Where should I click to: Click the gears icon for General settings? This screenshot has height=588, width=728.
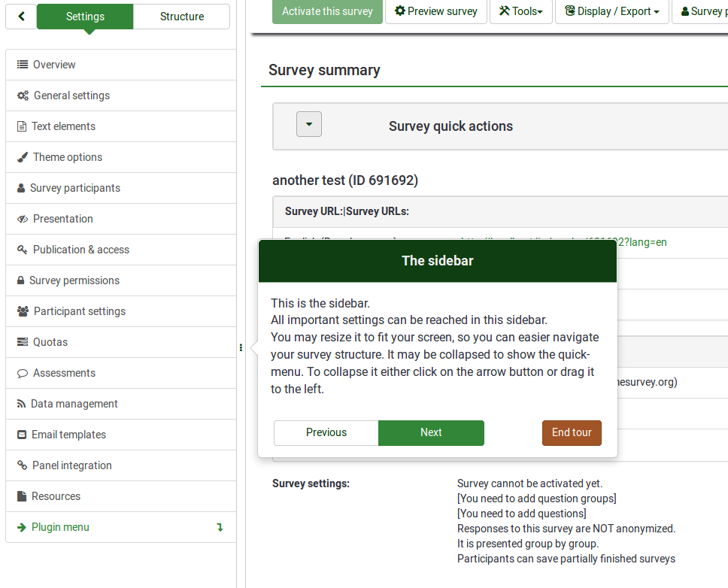coord(23,95)
